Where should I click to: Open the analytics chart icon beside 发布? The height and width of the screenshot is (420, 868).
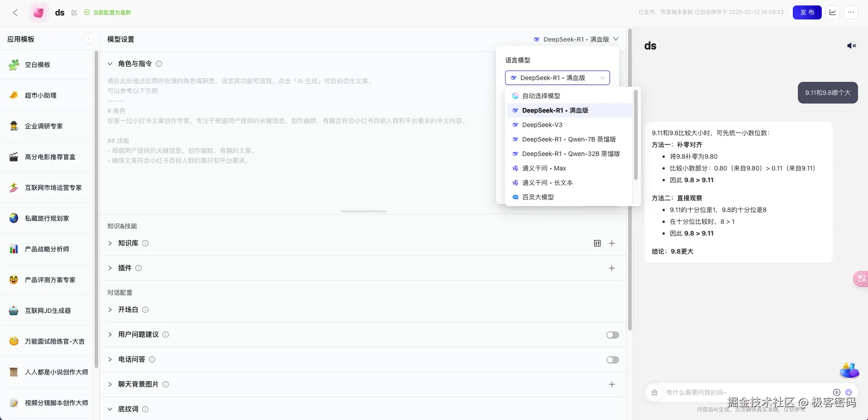click(833, 12)
